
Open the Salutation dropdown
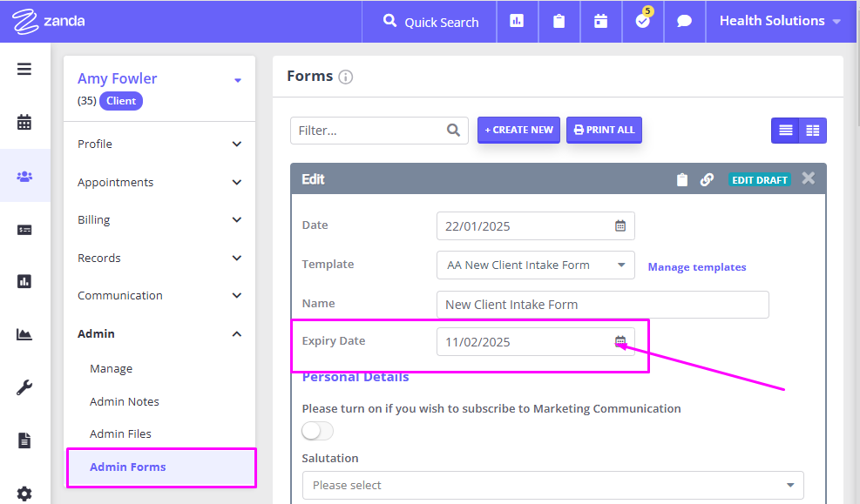pos(552,485)
